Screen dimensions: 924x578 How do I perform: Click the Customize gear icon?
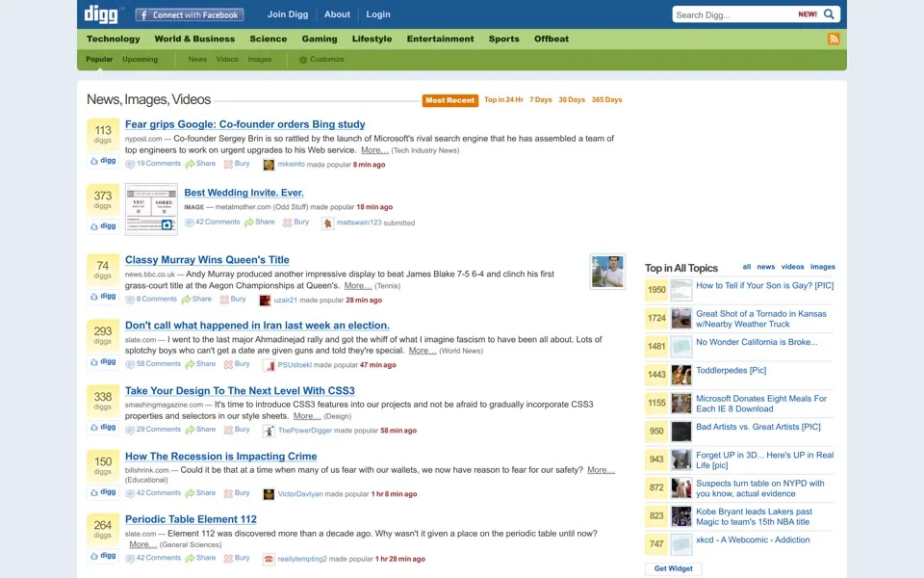click(303, 60)
